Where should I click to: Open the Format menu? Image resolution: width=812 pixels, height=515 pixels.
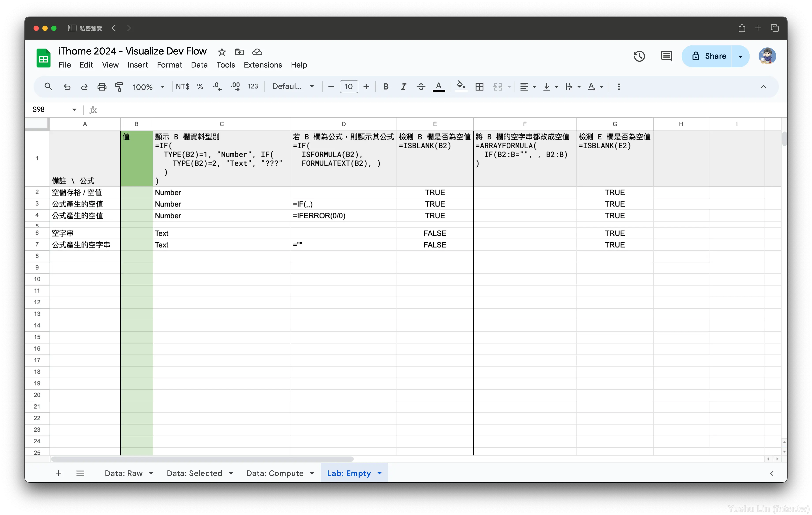(170, 65)
